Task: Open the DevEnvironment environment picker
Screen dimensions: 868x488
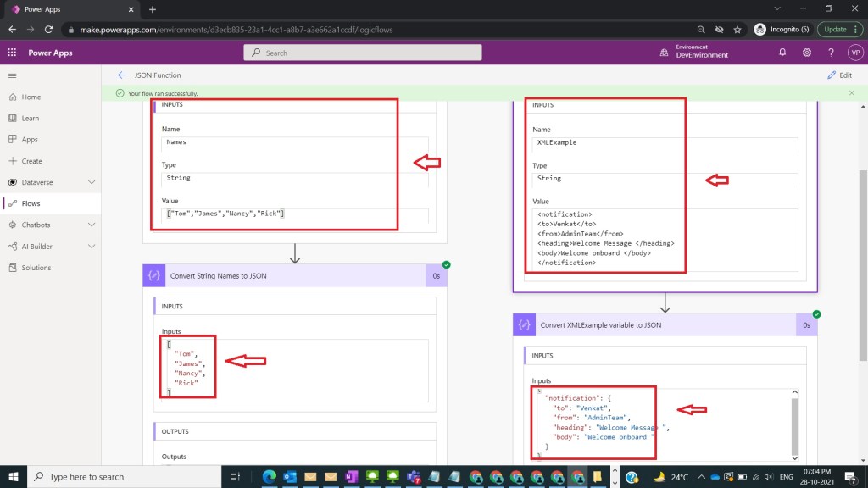Action: pyautogui.click(x=694, y=53)
